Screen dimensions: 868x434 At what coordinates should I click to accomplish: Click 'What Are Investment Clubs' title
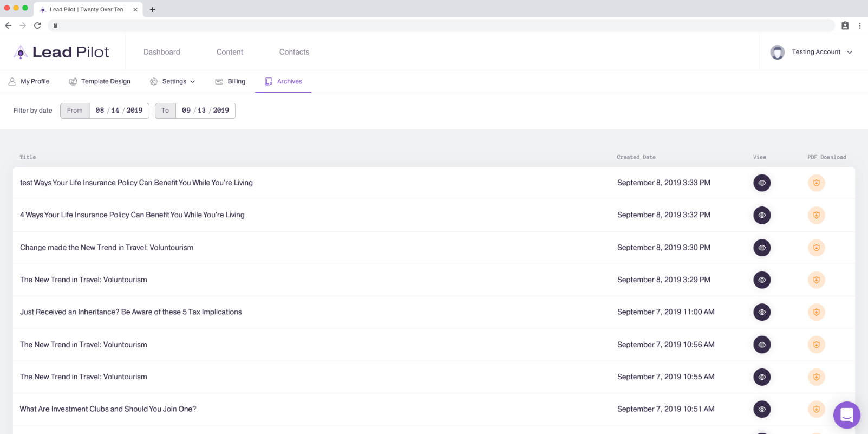[108, 409]
